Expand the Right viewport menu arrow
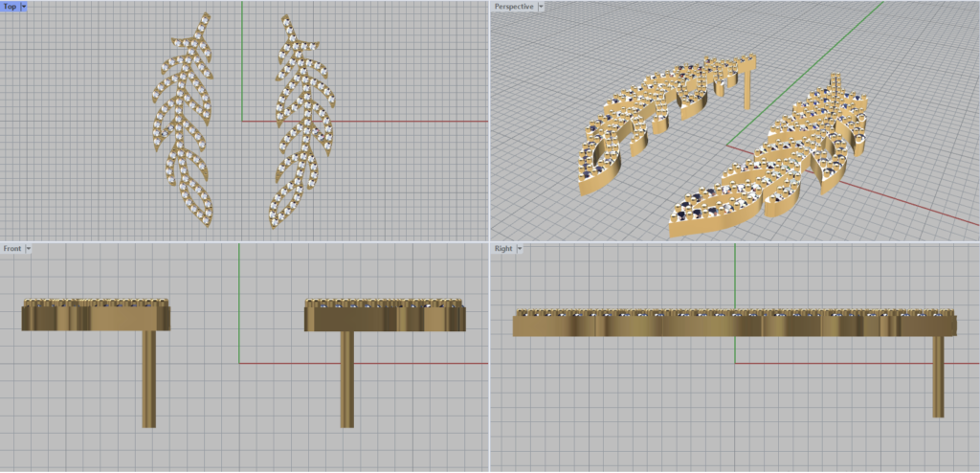 point(520,249)
